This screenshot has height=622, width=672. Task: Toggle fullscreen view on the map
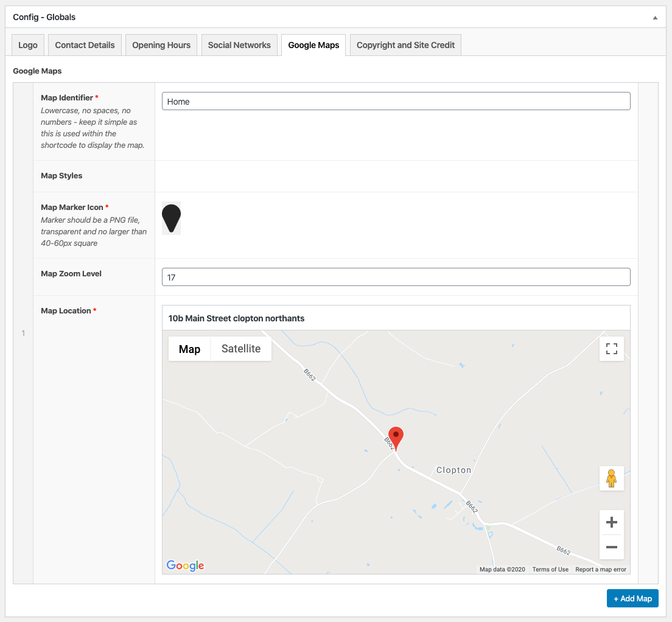click(x=612, y=349)
